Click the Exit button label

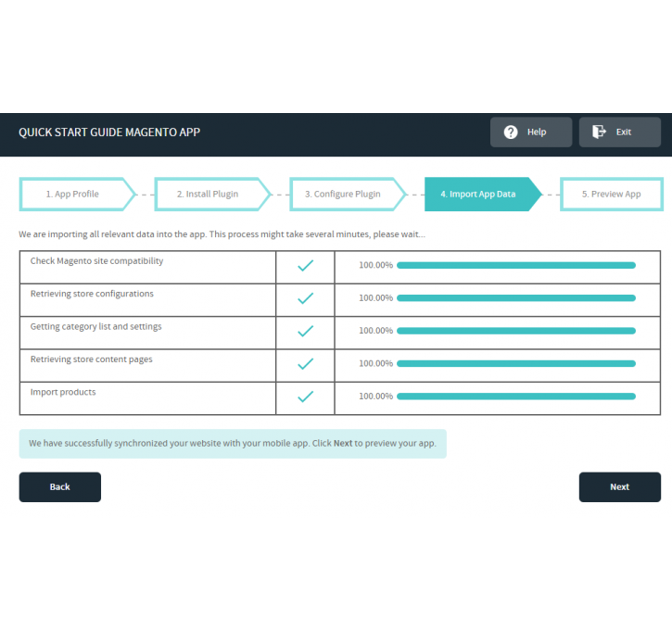tap(624, 132)
